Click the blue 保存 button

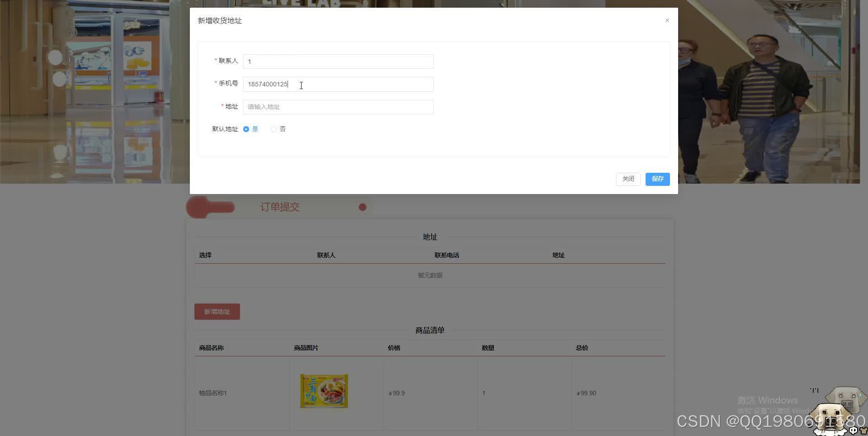657,179
